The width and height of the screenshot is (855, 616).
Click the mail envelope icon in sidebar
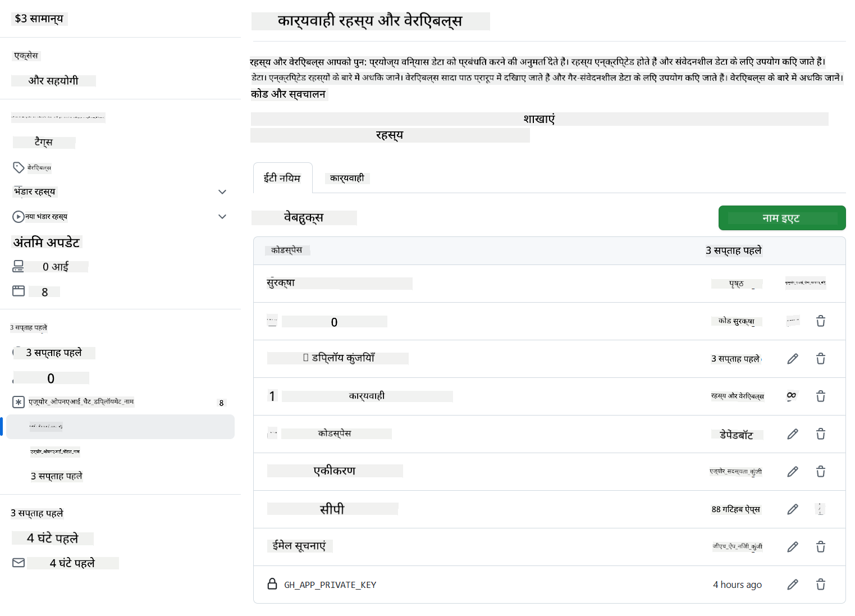(19, 563)
